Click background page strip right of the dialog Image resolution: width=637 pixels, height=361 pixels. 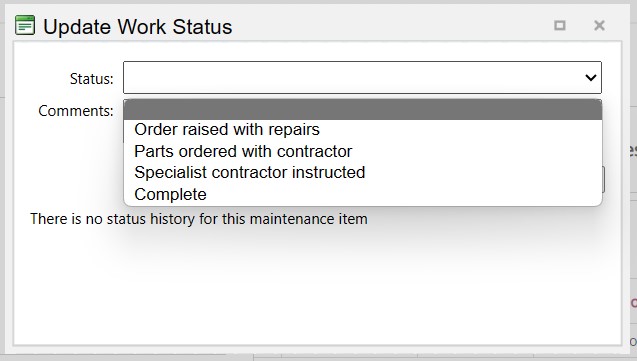(x=633, y=183)
